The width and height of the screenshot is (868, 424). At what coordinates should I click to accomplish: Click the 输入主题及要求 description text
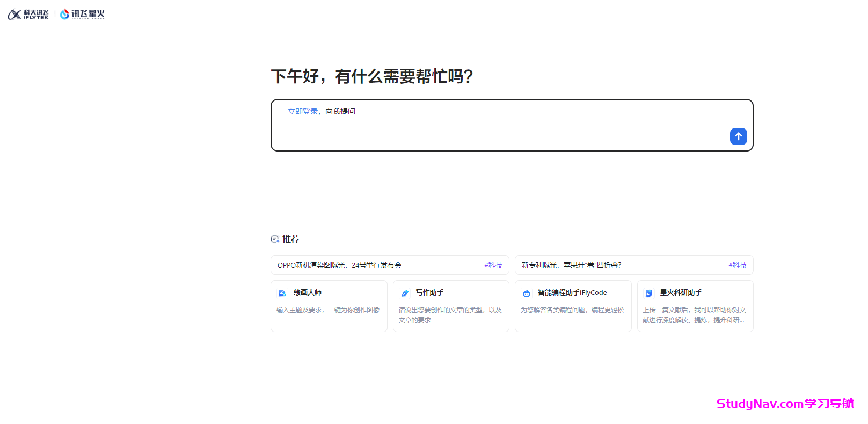(328, 310)
